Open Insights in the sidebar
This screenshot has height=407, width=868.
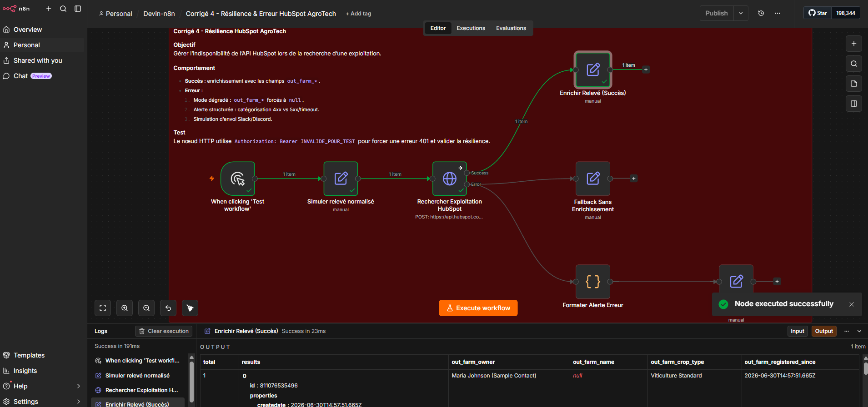pos(43,371)
